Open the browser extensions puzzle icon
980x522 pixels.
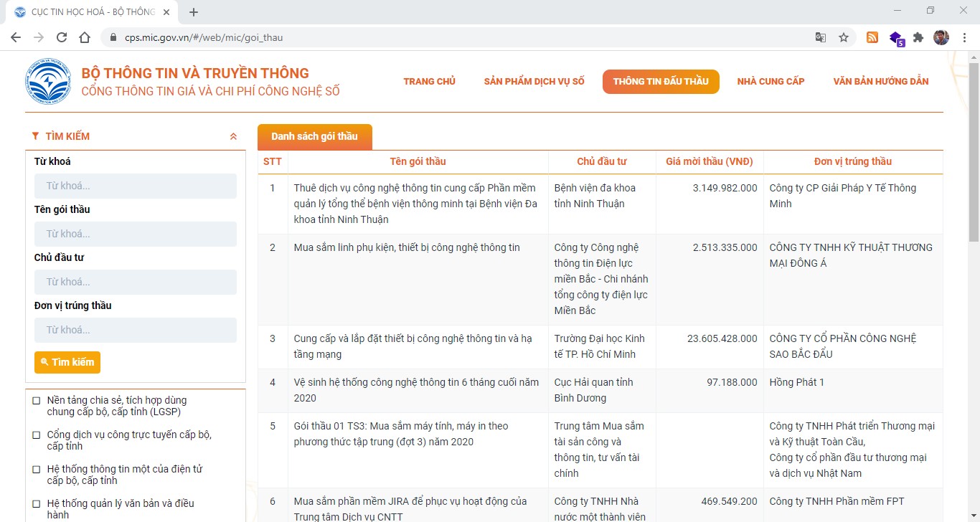[918, 37]
